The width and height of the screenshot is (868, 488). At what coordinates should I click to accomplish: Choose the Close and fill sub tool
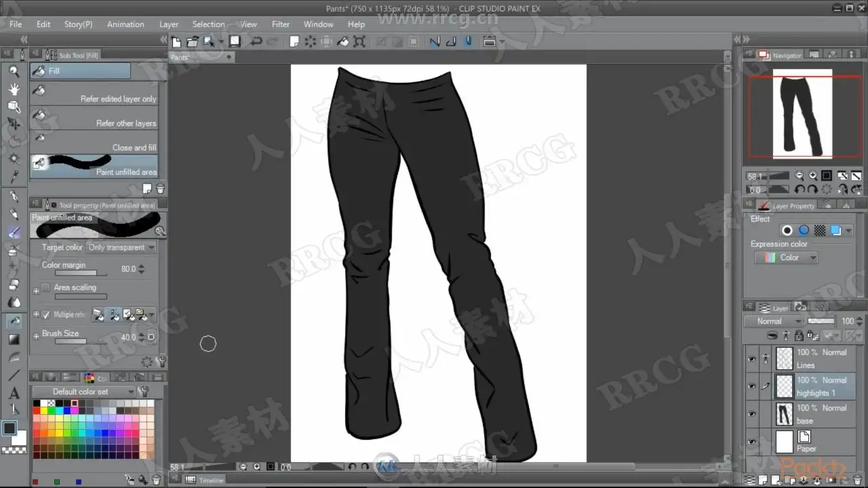(94, 142)
